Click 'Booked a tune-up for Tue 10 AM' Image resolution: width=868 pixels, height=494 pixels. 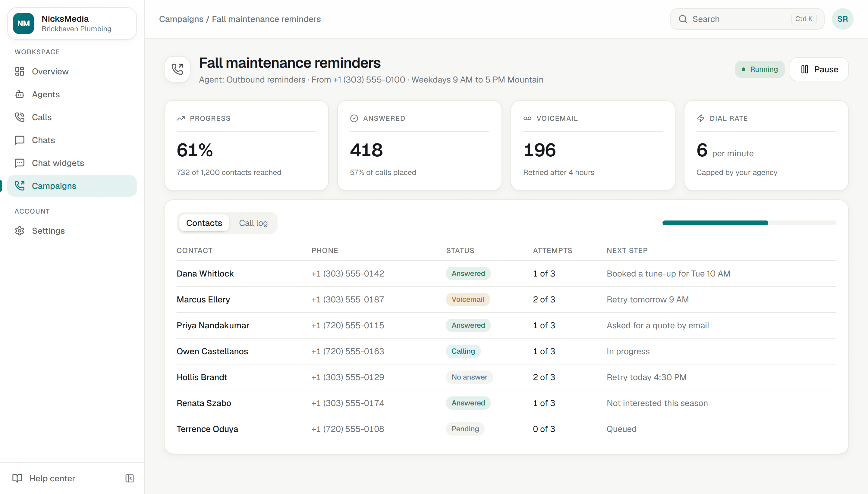[x=668, y=274]
